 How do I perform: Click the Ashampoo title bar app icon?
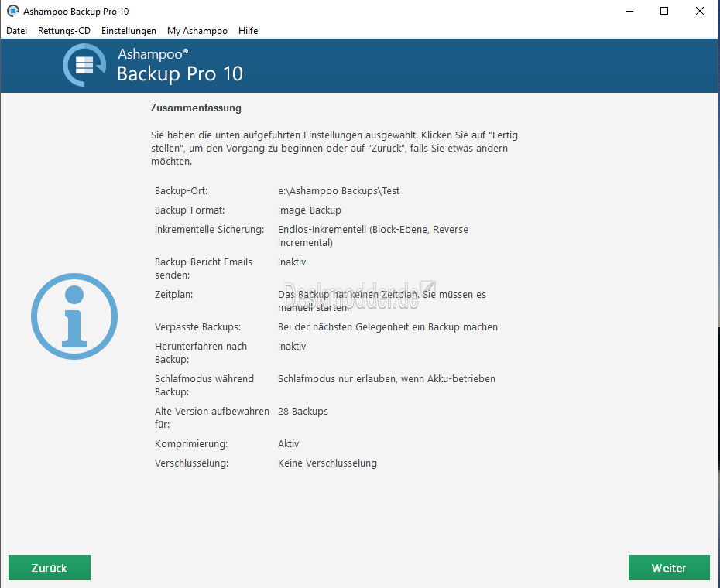(13, 11)
